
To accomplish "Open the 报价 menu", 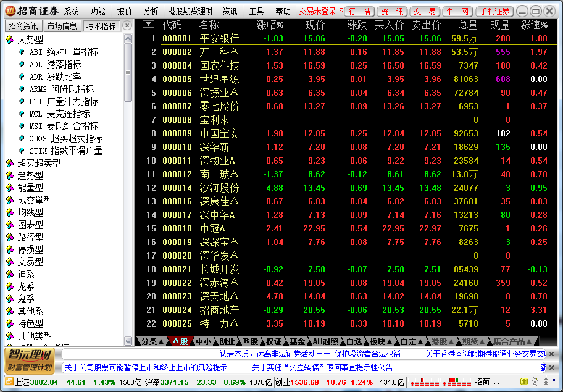I will (x=125, y=11).
